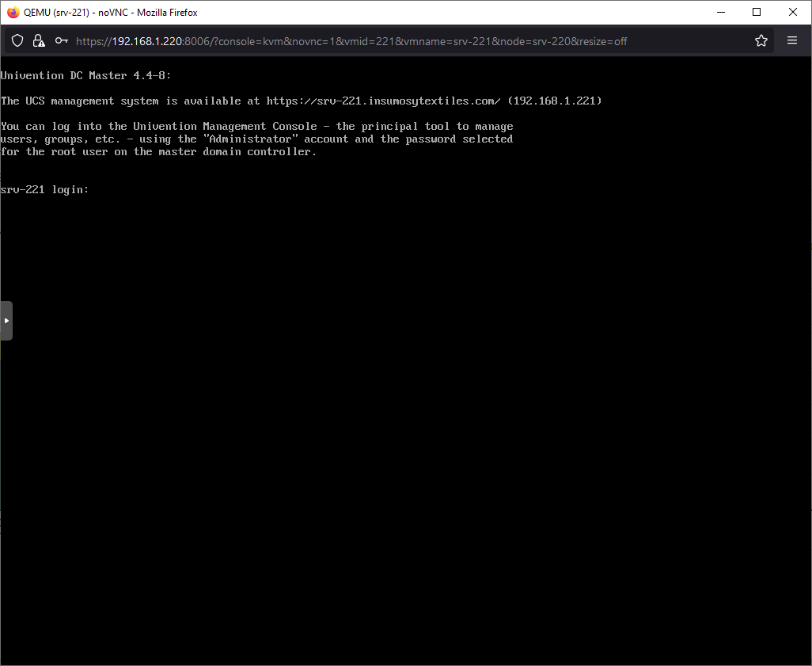The image size is (812, 666).
Task: Bookmark this page with the star
Action: coord(761,40)
